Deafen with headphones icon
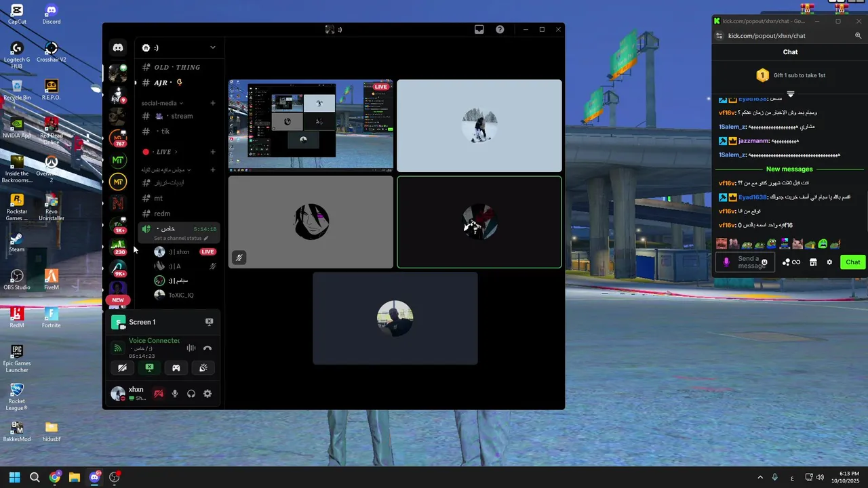Image resolution: width=868 pixels, height=488 pixels. 191,394
